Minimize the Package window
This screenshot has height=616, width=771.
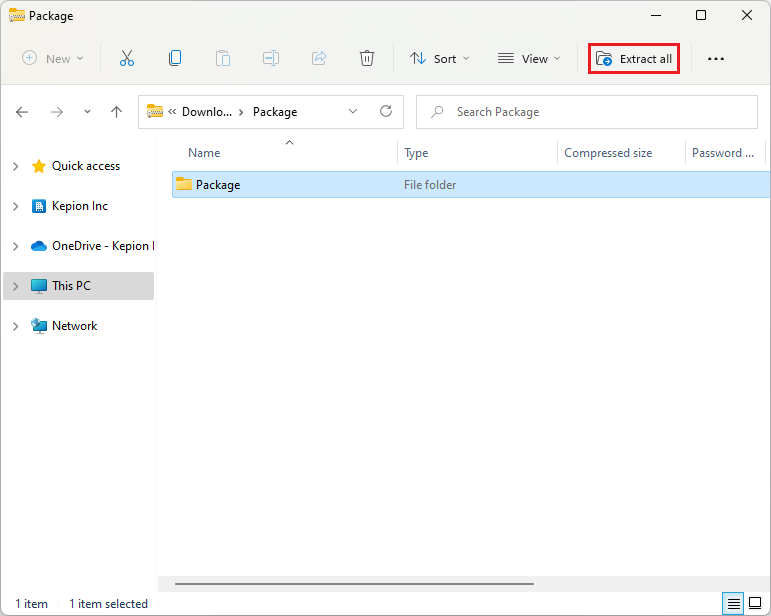[656, 15]
